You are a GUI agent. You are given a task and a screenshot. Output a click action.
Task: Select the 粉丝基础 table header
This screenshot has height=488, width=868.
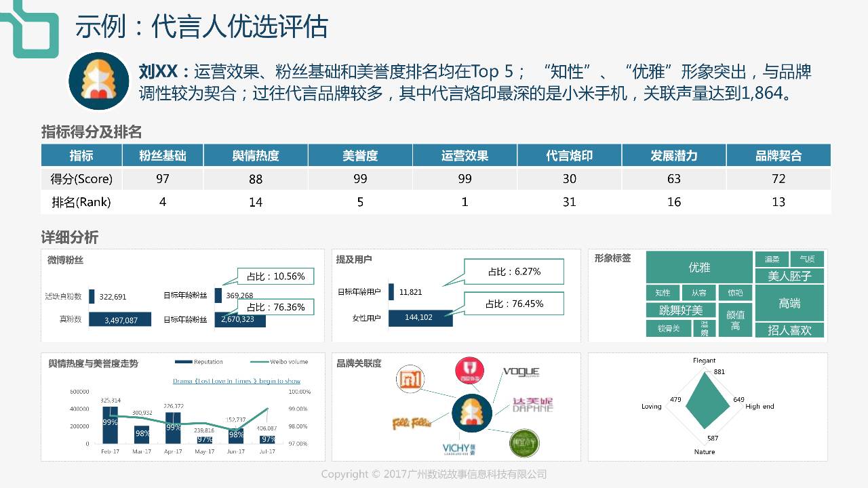pyautogui.click(x=163, y=155)
